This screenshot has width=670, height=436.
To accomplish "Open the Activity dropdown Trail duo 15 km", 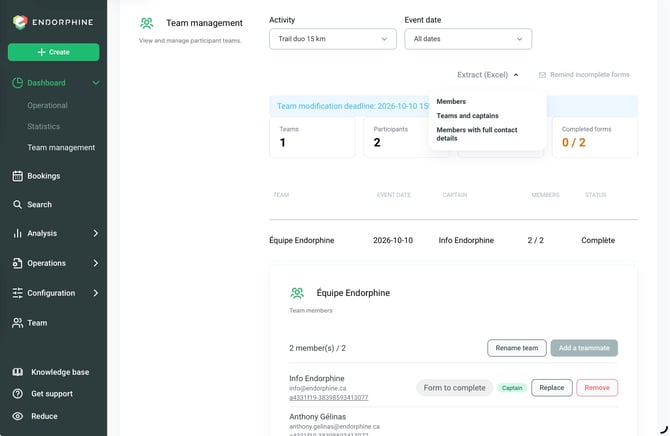I will [333, 39].
